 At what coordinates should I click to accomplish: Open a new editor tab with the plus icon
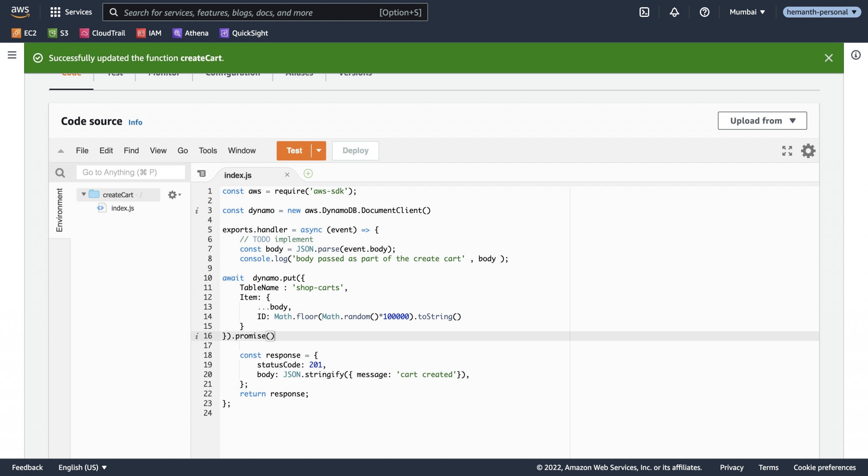308,174
